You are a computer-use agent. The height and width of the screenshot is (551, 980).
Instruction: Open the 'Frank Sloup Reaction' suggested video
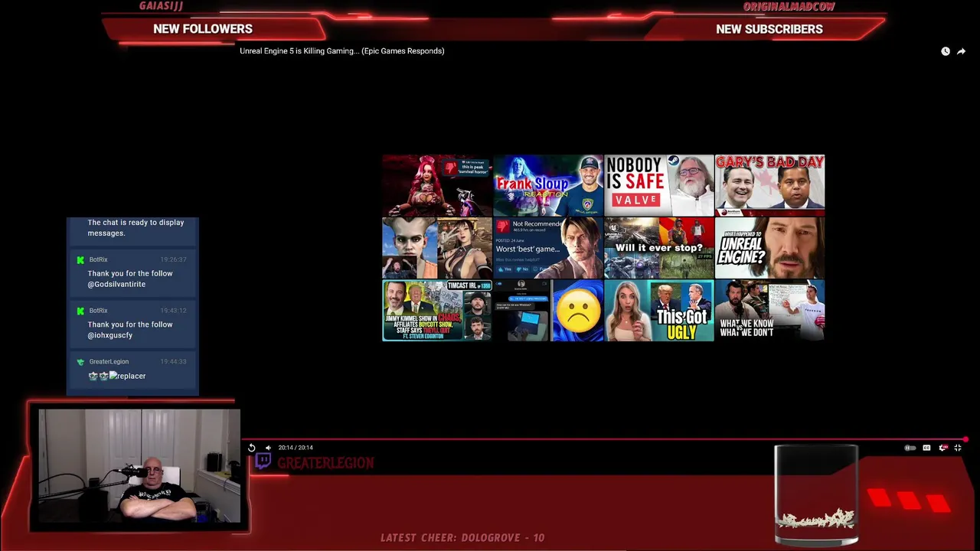(548, 185)
